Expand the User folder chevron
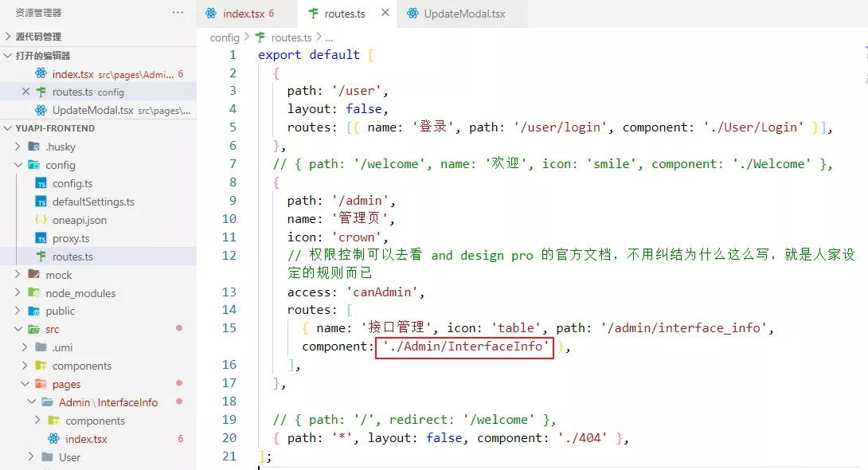Screen dimensions: 868x470 tap(31, 456)
